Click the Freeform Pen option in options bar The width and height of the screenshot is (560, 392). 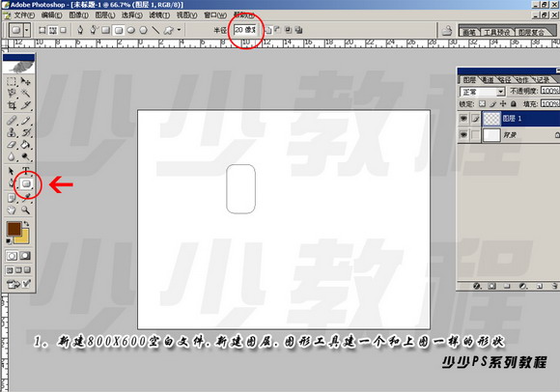click(93, 30)
